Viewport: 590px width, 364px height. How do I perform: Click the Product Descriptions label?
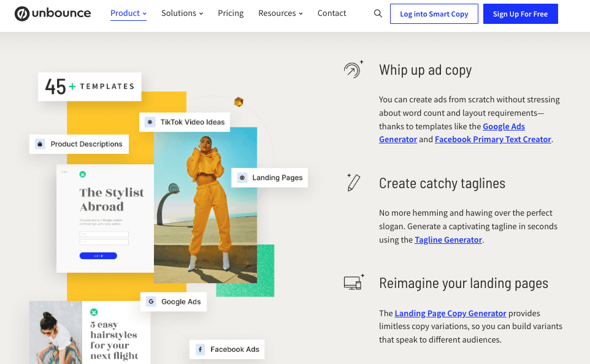[x=86, y=144]
